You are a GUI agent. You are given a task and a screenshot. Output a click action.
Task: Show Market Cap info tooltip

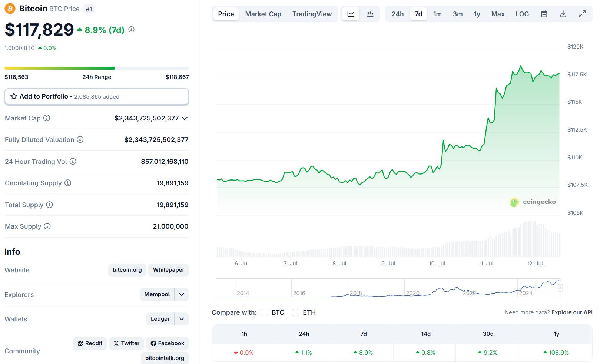click(47, 118)
